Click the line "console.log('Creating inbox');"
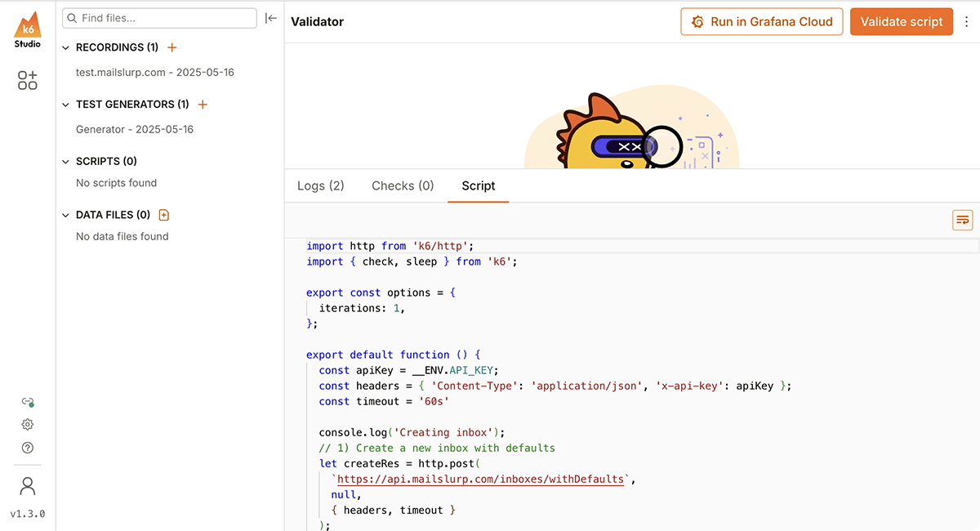 412,433
